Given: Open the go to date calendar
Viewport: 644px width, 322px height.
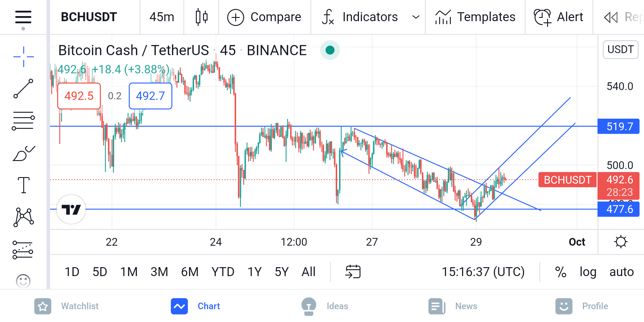Looking at the screenshot, I should pyautogui.click(x=353, y=272).
